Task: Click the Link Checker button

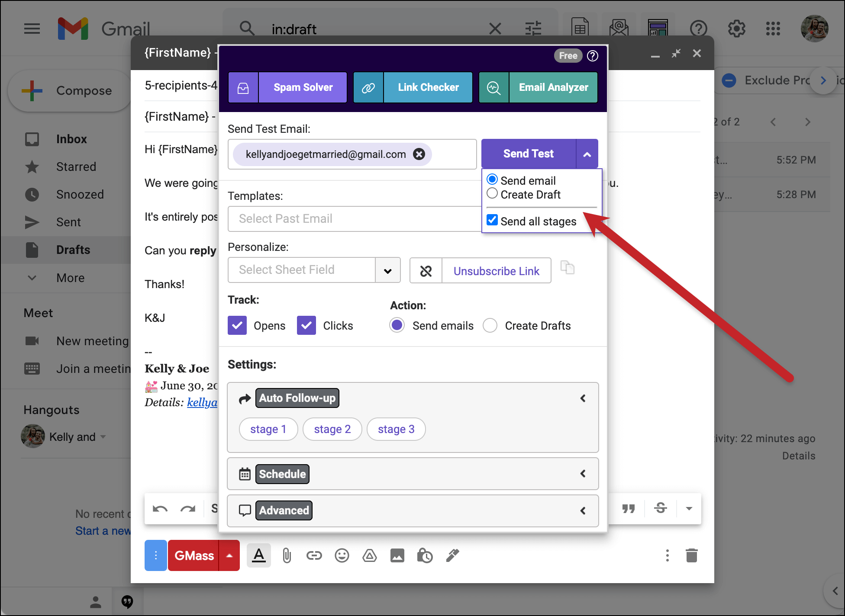Action: [x=428, y=87]
